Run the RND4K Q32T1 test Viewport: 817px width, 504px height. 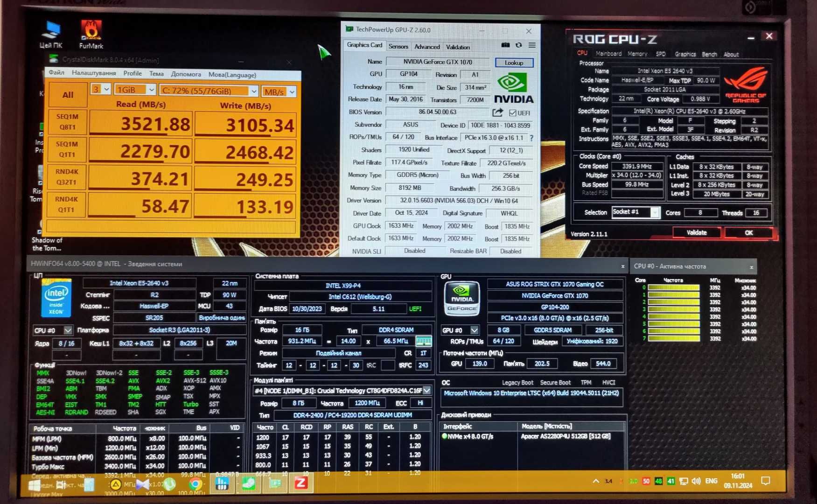coord(67,177)
